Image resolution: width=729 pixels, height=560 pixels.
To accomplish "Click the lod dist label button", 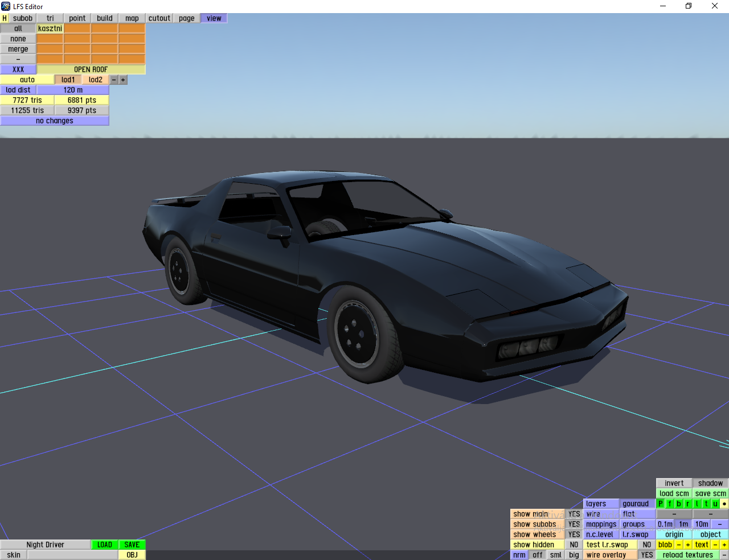I will tap(18, 90).
